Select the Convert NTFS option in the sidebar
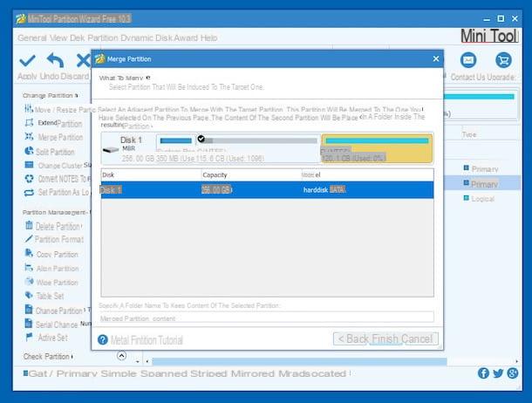 (x=58, y=179)
